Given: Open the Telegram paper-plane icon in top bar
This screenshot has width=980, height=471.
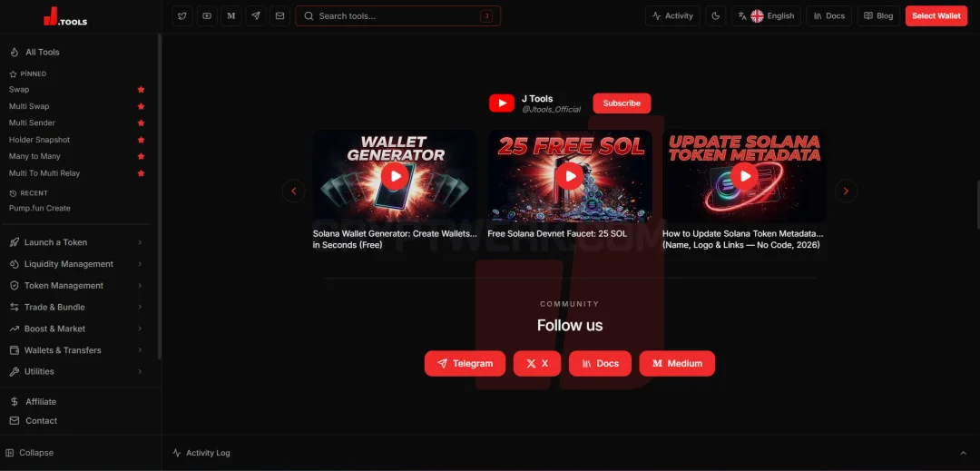Looking at the screenshot, I should pos(256,15).
